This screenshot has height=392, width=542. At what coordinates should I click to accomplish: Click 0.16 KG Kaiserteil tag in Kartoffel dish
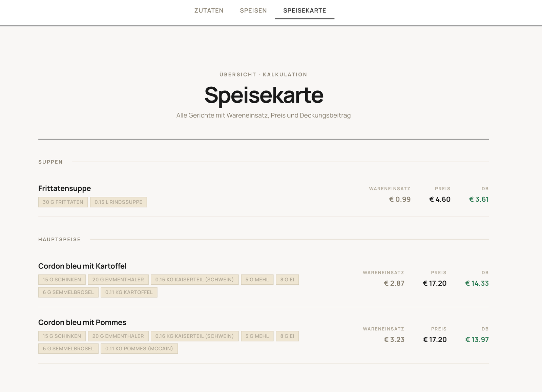pos(194,280)
